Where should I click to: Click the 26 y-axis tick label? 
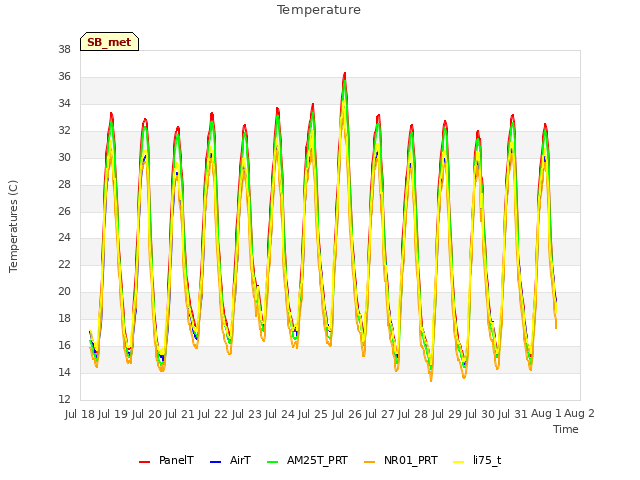64,211
